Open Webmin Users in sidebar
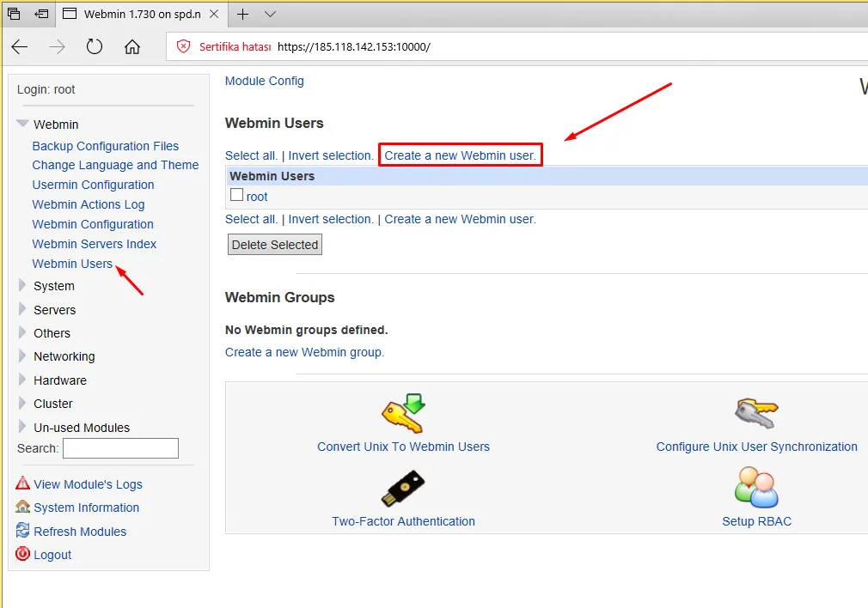 click(72, 264)
